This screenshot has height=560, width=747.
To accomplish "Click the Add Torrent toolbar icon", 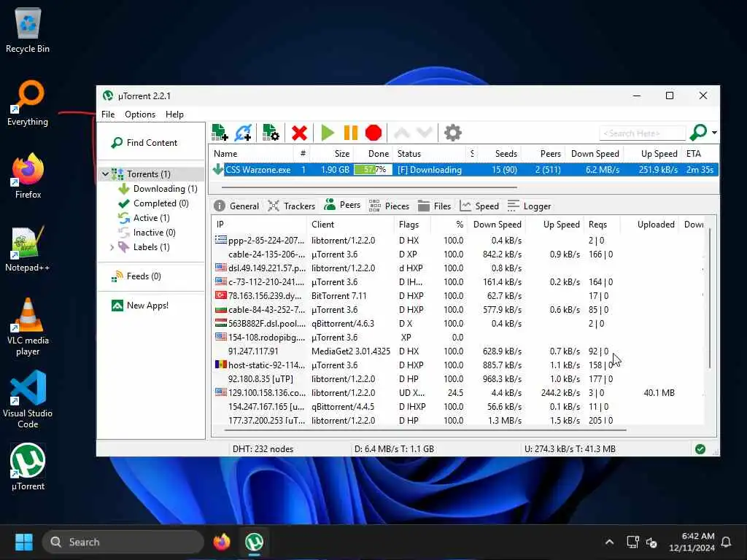I will (220, 133).
